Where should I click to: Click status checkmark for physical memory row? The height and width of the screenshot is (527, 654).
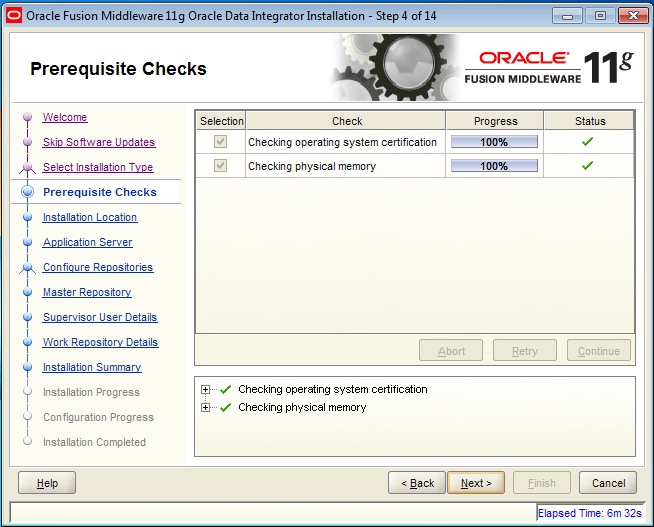coord(588,166)
